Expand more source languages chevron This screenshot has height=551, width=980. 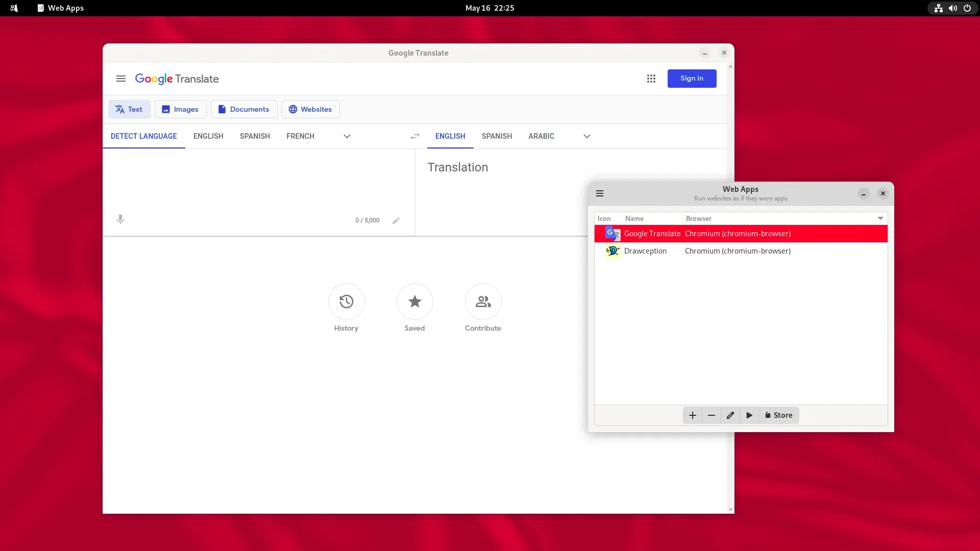pos(347,136)
